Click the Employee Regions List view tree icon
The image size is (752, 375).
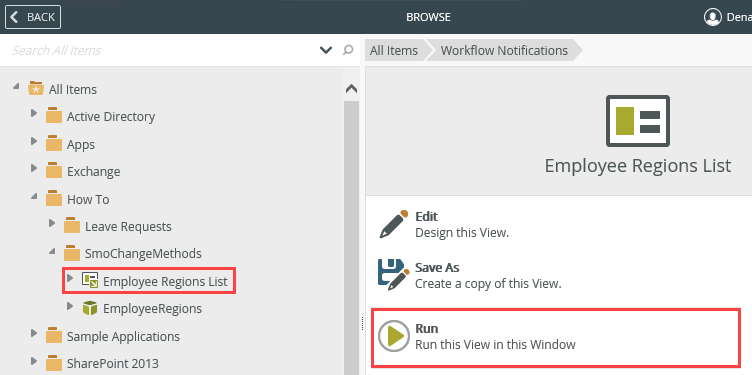coord(90,280)
